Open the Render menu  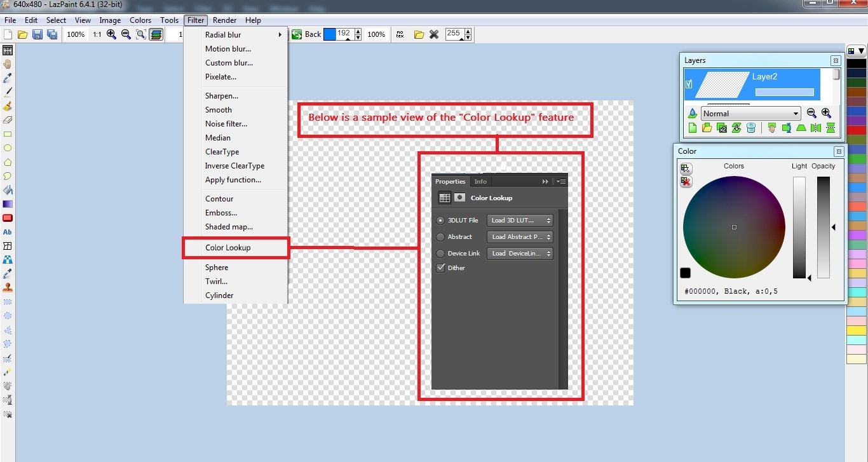tap(225, 20)
